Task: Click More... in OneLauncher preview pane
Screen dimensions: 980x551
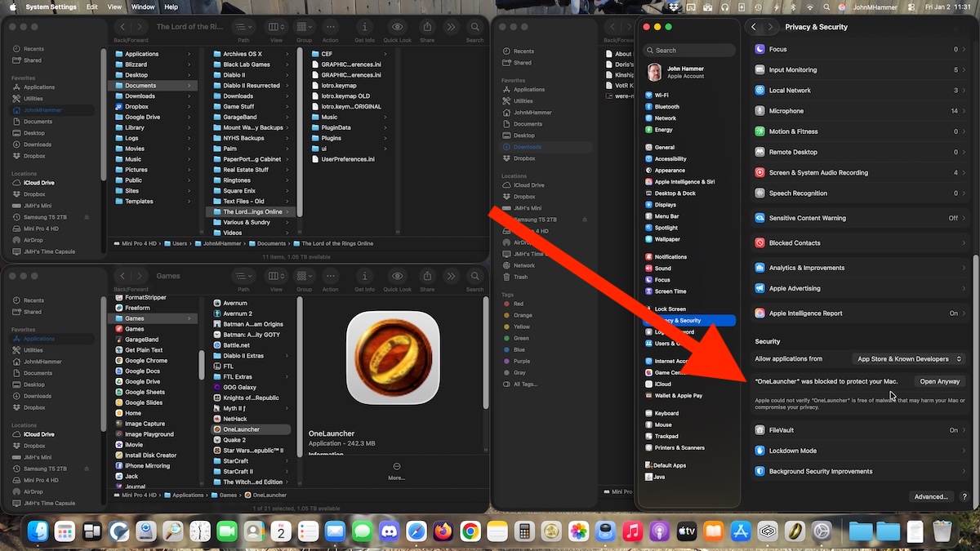Action: click(397, 471)
